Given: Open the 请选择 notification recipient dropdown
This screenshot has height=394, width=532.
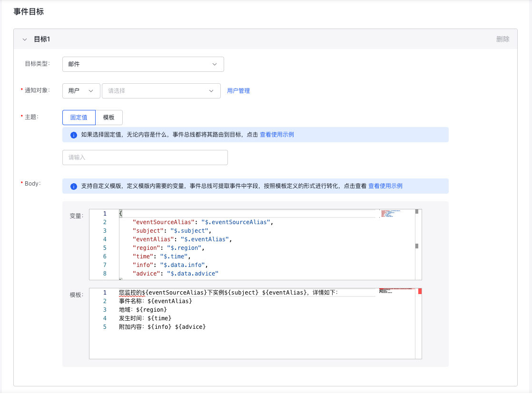Looking at the screenshot, I should (x=161, y=91).
